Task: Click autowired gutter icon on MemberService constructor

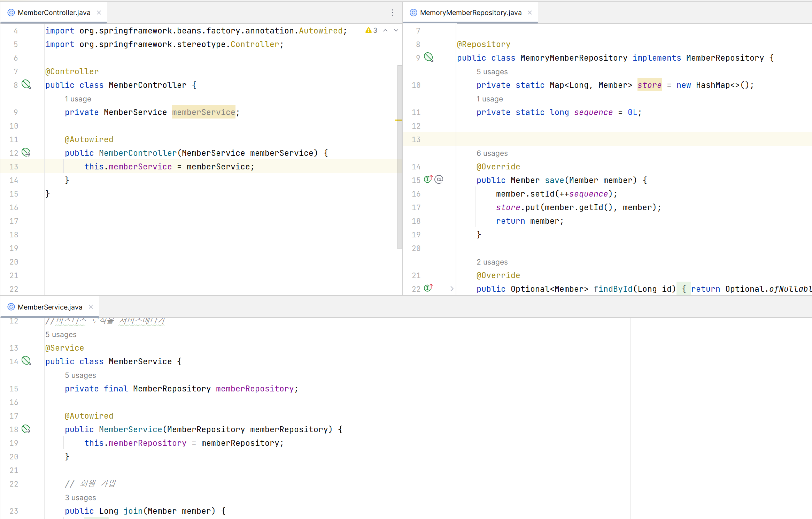Action: click(x=26, y=429)
